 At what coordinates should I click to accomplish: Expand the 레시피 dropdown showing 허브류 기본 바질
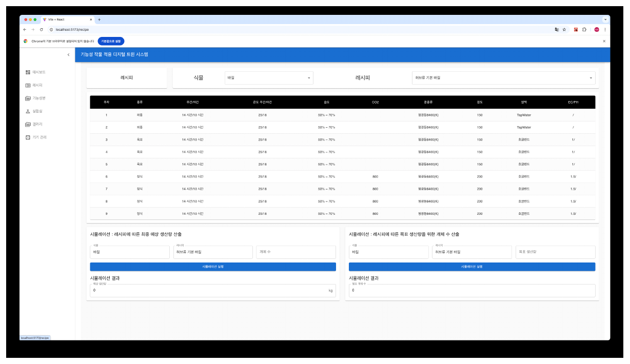[503, 78]
